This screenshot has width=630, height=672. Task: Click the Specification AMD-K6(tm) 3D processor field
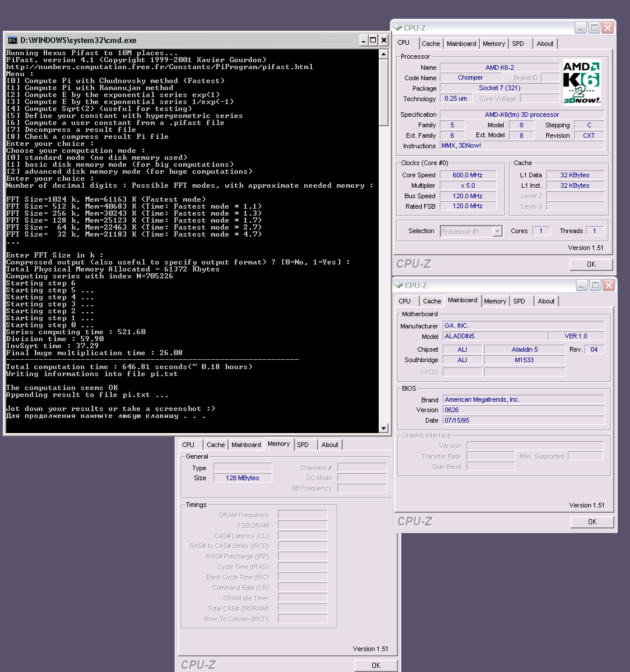coord(522,115)
